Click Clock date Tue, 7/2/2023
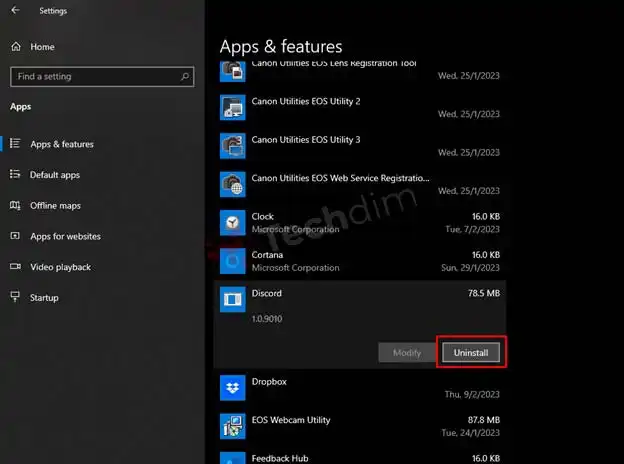624x464 pixels. pyautogui.click(x=472, y=229)
